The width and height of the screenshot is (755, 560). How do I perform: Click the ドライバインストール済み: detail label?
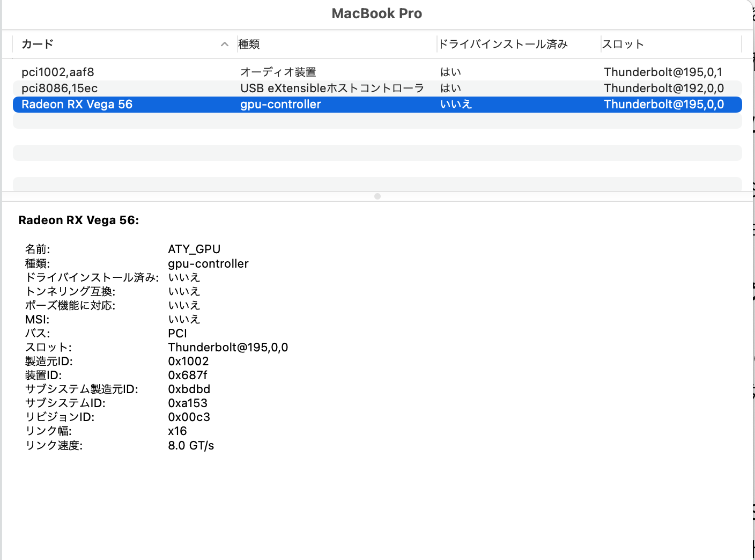[x=92, y=277]
